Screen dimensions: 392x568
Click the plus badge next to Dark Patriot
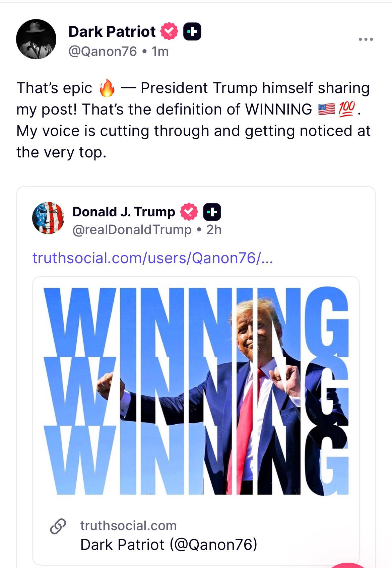(192, 32)
